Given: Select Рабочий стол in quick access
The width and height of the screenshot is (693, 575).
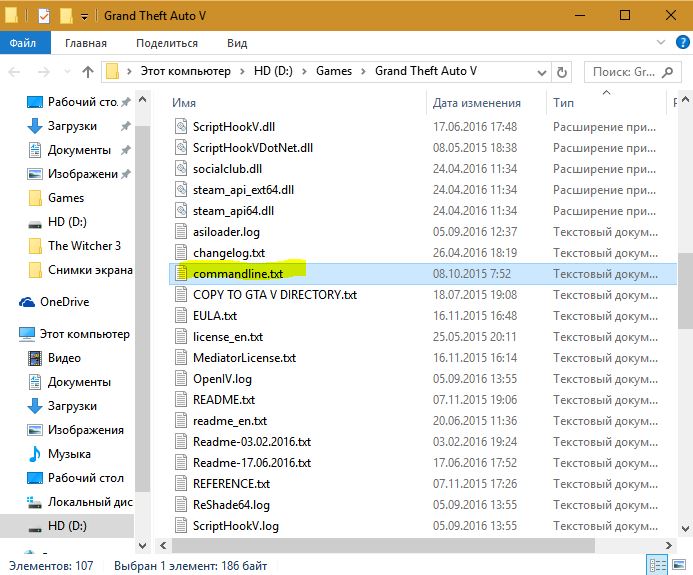Looking at the screenshot, I should click(82, 102).
